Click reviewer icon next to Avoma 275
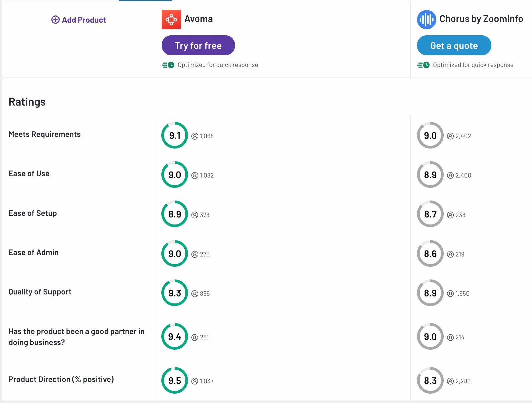This screenshot has width=532, height=403. pyautogui.click(x=195, y=254)
